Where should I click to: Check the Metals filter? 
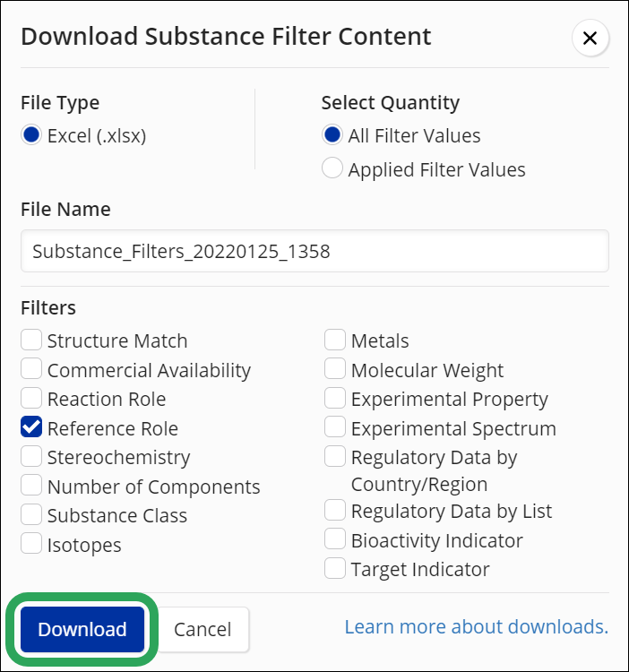pos(335,340)
